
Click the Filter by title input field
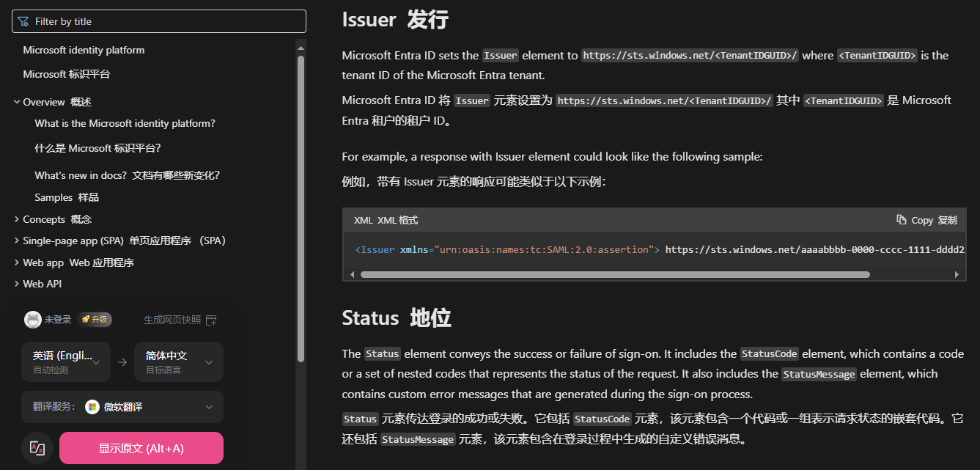click(159, 21)
